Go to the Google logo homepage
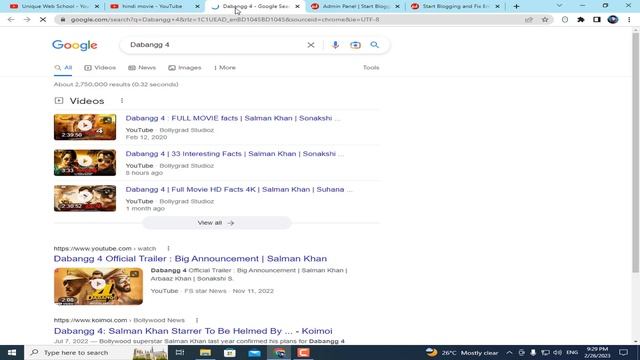Image resolution: width=640 pixels, height=360 pixels. click(75, 45)
